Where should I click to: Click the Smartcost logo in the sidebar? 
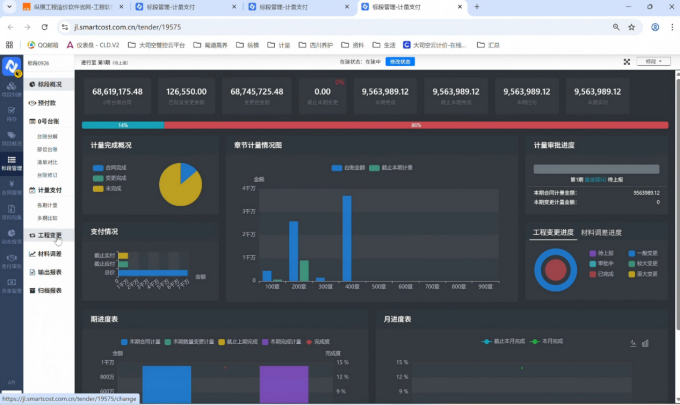pos(11,67)
